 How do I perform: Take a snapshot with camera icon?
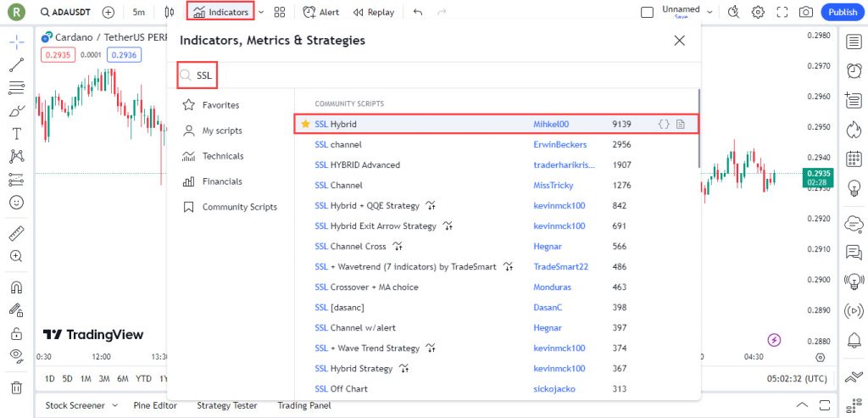pyautogui.click(x=806, y=12)
